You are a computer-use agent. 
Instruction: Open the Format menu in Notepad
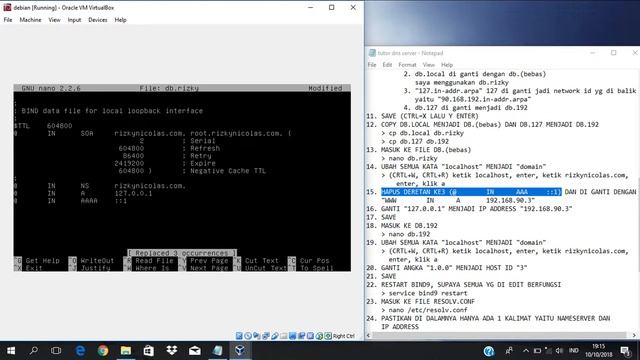coord(407,65)
